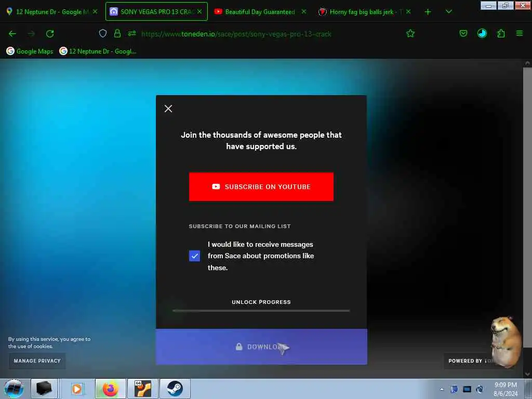Open the round blue toolbar extension icon
This screenshot has width=532, height=399.
tap(482, 33)
